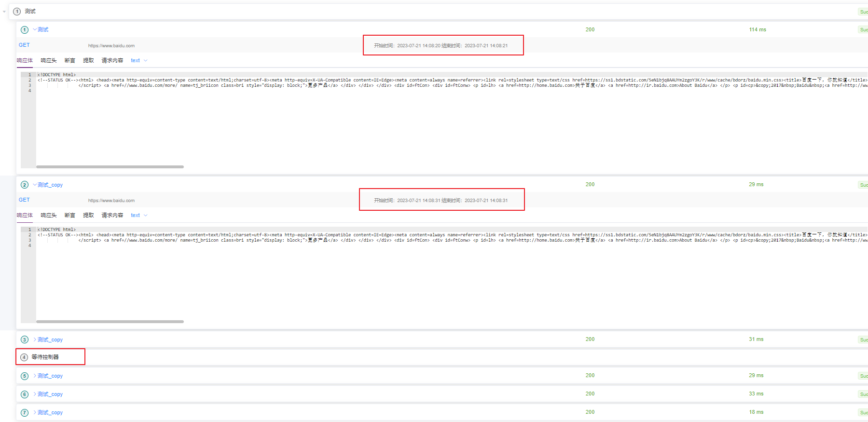Collapse step 2 测试_copy with its chevron
Image resolution: width=868 pixels, height=422 pixels.
(x=35, y=185)
